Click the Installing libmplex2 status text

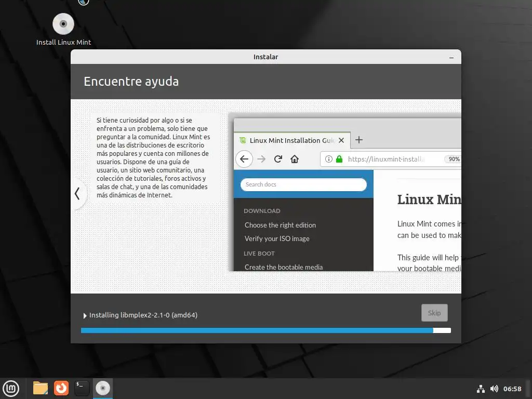click(143, 315)
